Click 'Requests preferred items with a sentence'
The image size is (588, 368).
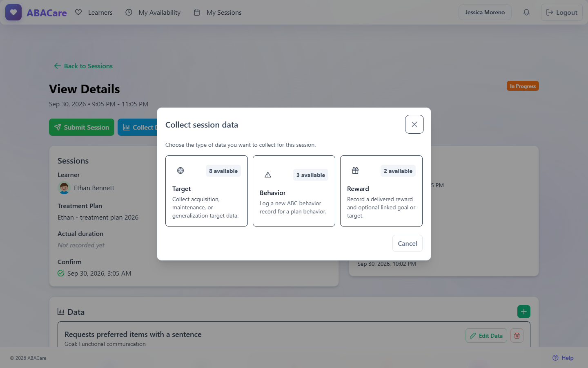point(133,334)
